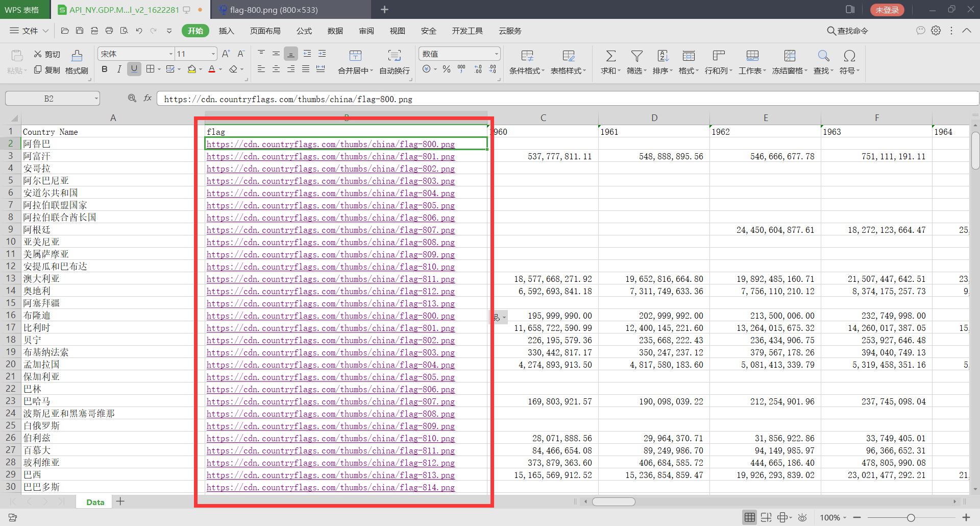Toggle justify alignment
Viewport: 980px width, 526px height.
point(306,69)
